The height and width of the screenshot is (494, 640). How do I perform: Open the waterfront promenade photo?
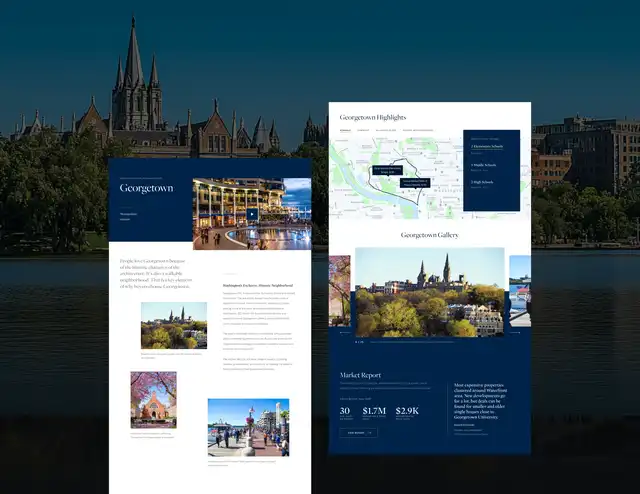248,427
